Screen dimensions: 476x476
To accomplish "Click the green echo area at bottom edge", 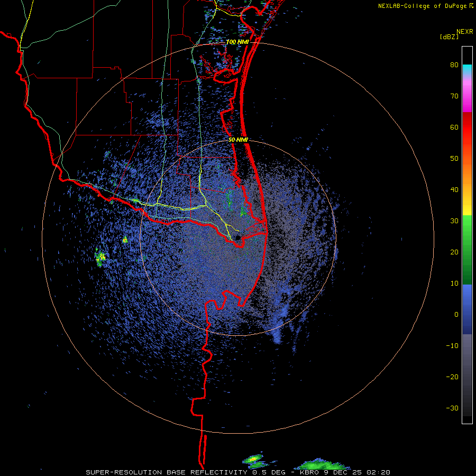I will [323, 464].
